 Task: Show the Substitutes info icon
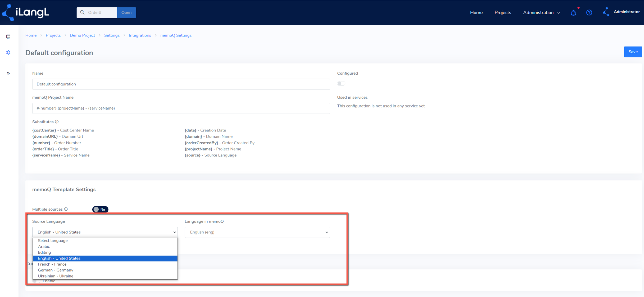click(x=57, y=122)
